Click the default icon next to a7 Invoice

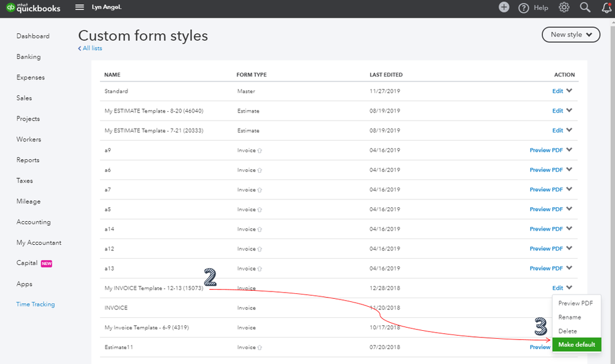click(260, 189)
